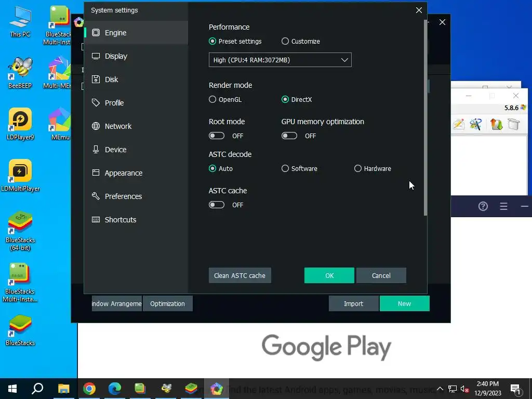Confirm settings with the OK button
The image size is (532, 399).
tap(329, 275)
